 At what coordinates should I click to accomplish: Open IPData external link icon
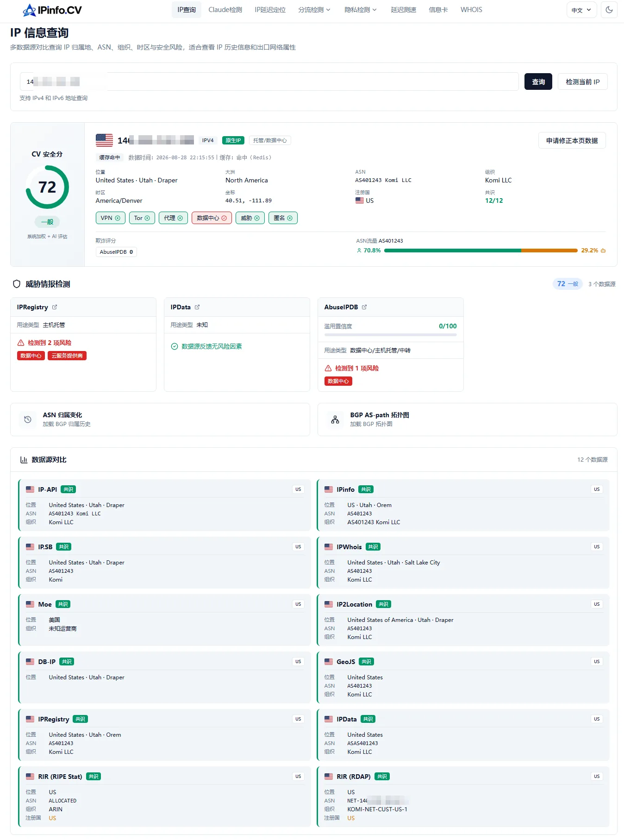coord(197,307)
